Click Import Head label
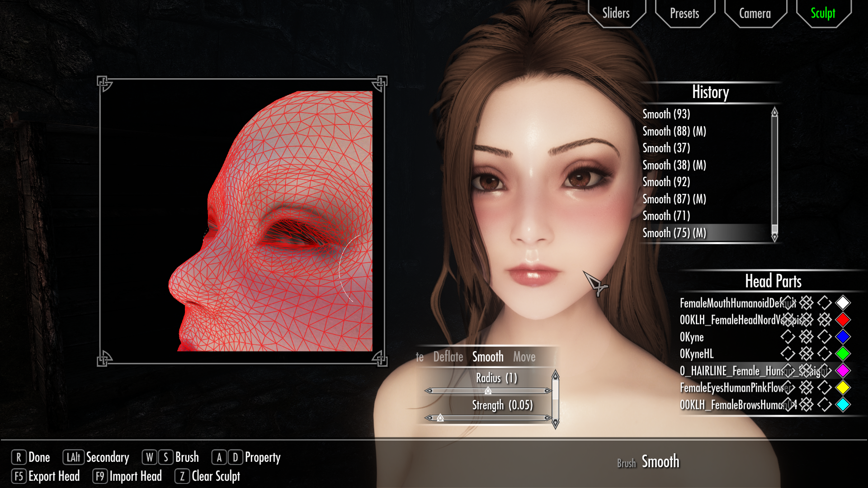This screenshot has width=868, height=488. tap(136, 476)
